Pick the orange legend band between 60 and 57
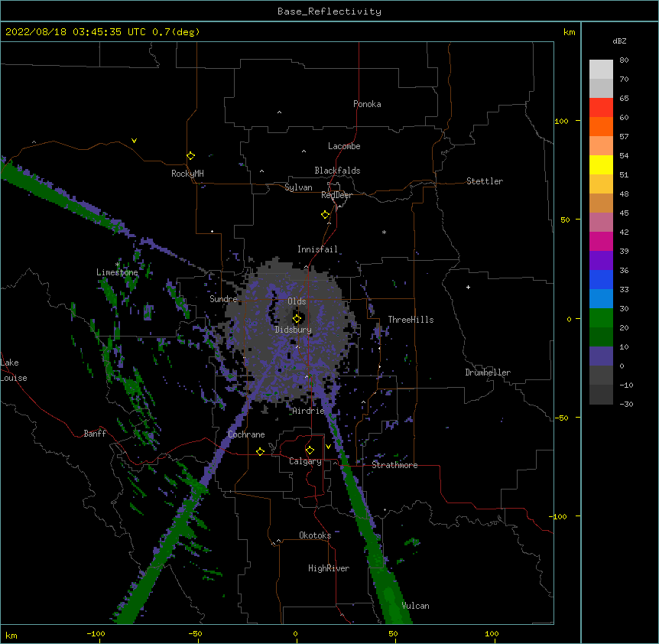Screen dimensions: 659x644 pyautogui.click(x=601, y=126)
